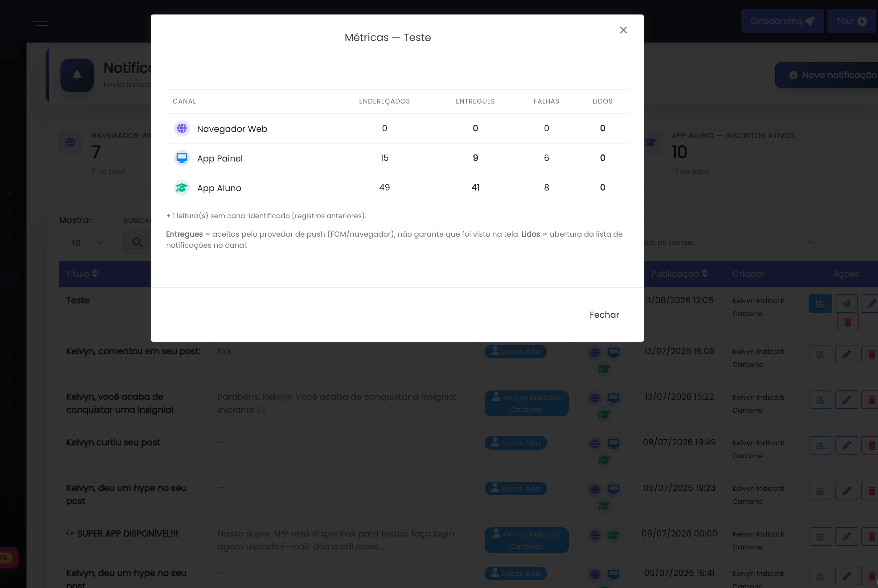Click globe channel icon in 13/07/2026 16:06 row

coord(595,353)
